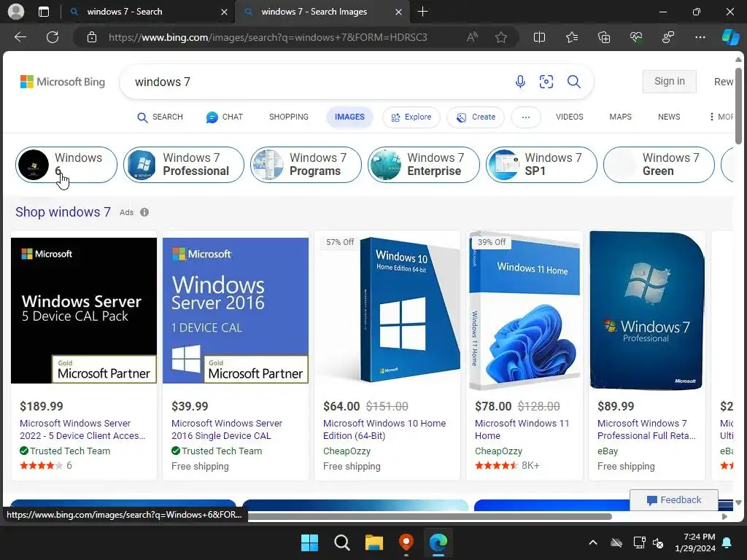This screenshot has height=560, width=747.
Task: Open notifications bell in system tray
Action: [x=727, y=542]
